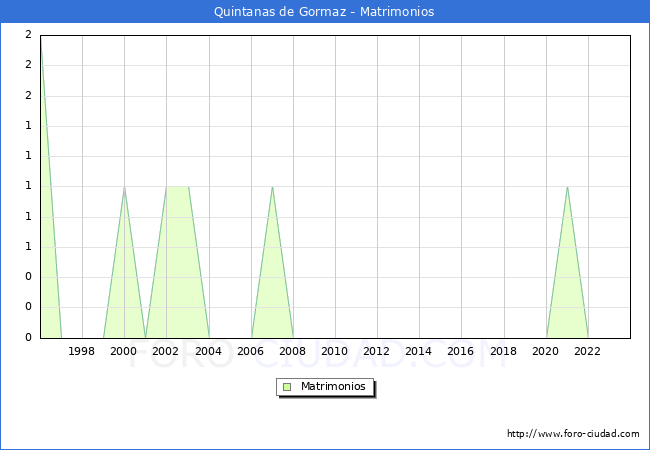Select the 2018 x-axis label
650x450 pixels.
[503, 351]
